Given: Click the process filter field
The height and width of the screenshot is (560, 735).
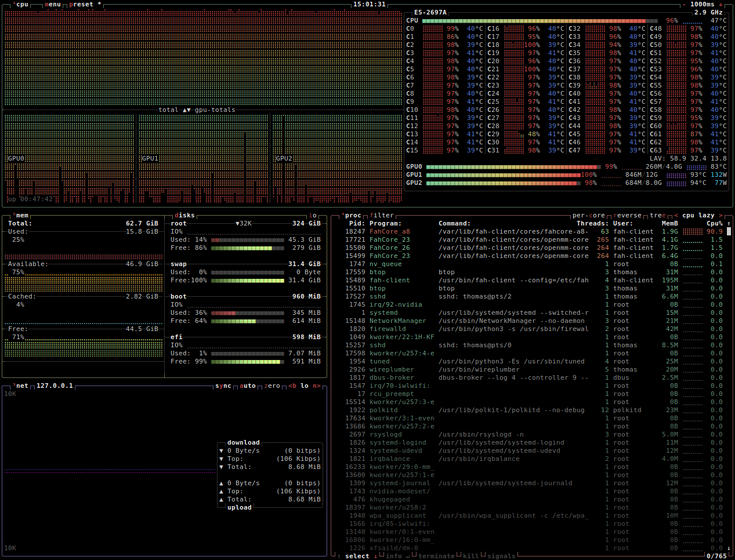Looking at the screenshot, I should point(382,216).
